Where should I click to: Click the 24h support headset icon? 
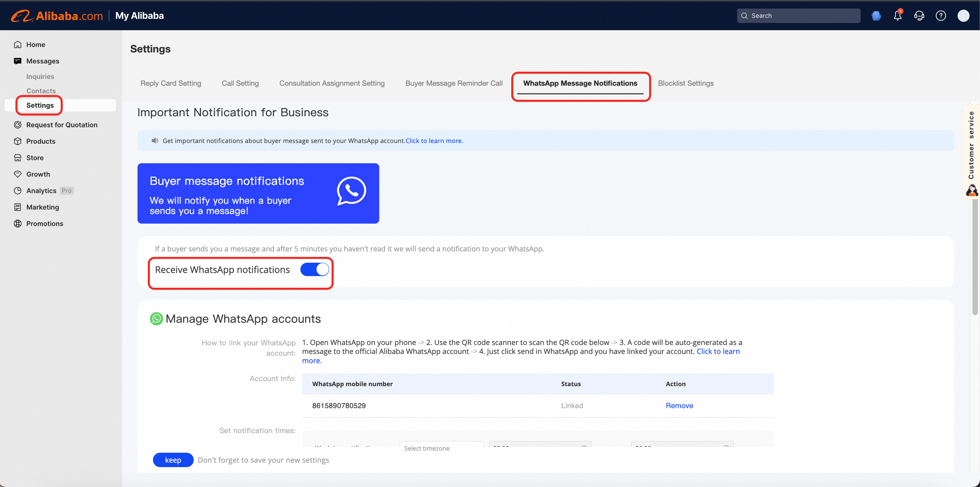pos(919,15)
